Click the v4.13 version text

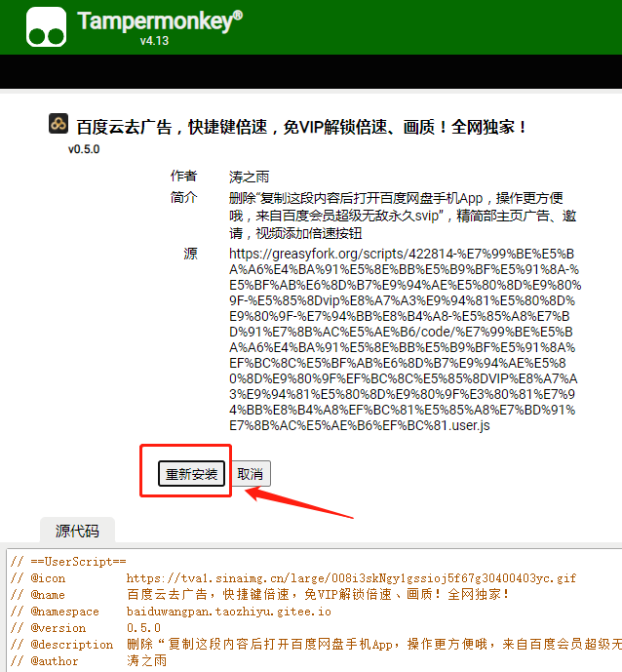154,41
